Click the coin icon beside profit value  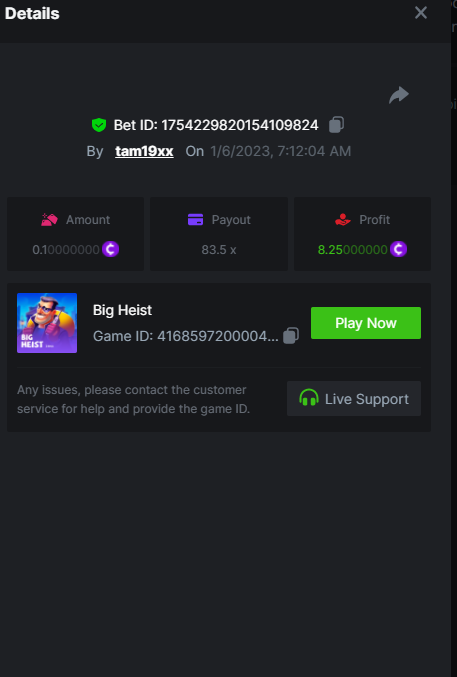[398, 249]
